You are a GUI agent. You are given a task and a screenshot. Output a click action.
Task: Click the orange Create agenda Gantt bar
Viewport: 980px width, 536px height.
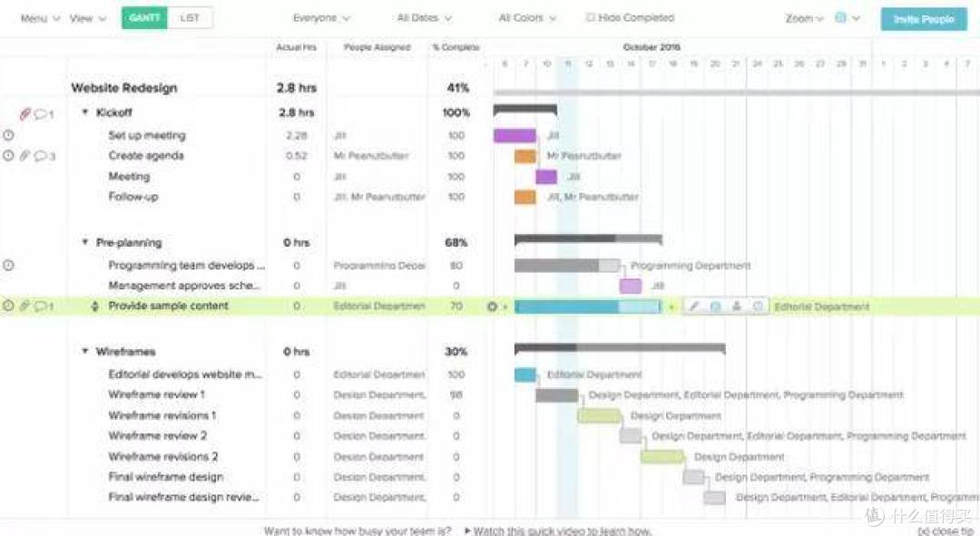point(525,156)
